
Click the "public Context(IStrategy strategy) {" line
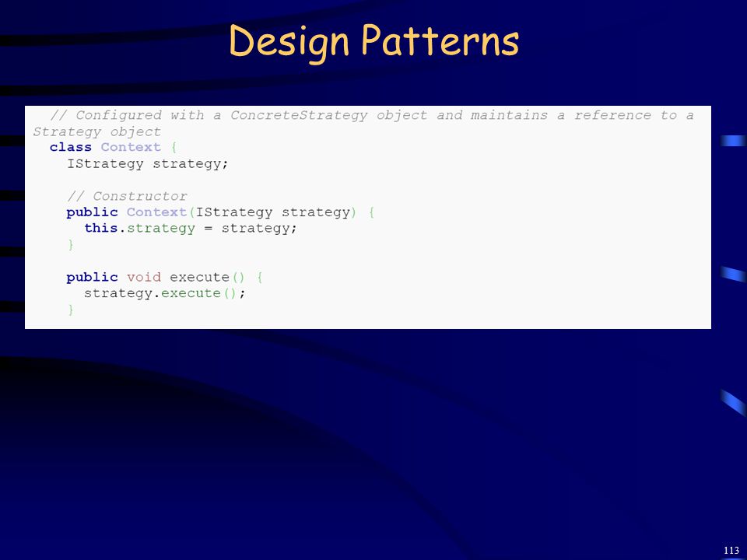point(220,212)
